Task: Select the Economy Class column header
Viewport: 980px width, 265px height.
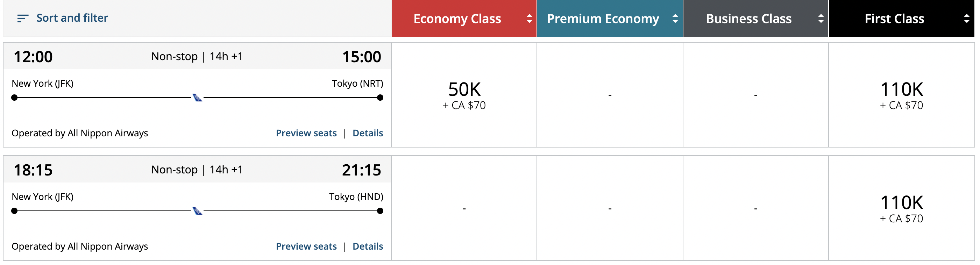Action: click(x=457, y=19)
